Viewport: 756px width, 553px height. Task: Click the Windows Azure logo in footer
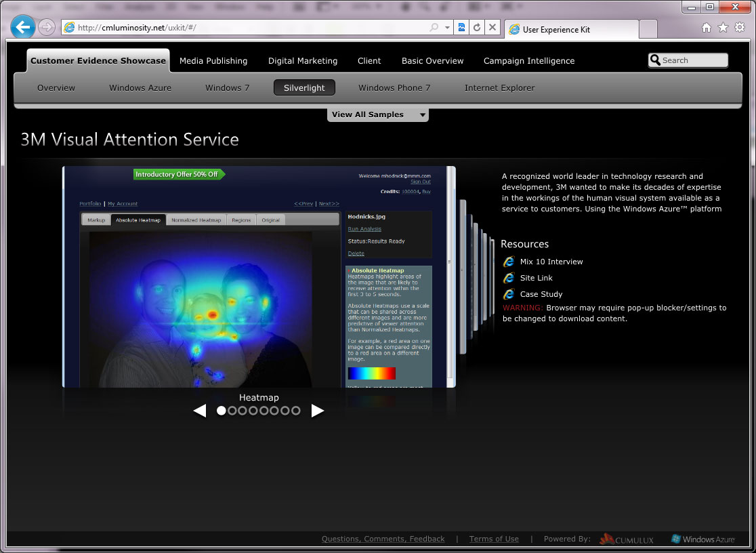point(703,539)
